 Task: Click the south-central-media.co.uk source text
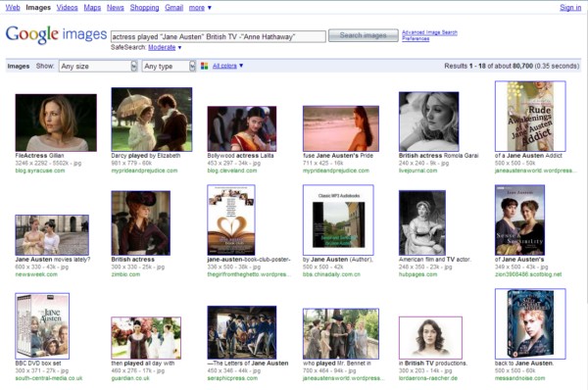(49, 378)
